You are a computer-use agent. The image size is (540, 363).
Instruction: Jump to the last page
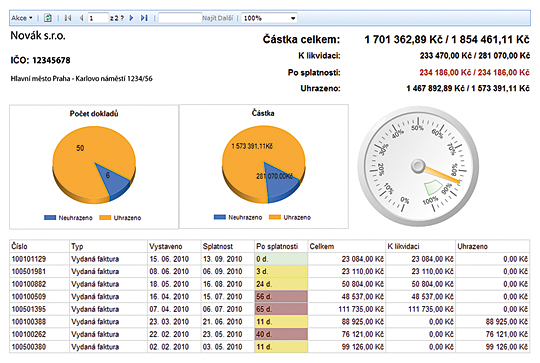tap(144, 18)
